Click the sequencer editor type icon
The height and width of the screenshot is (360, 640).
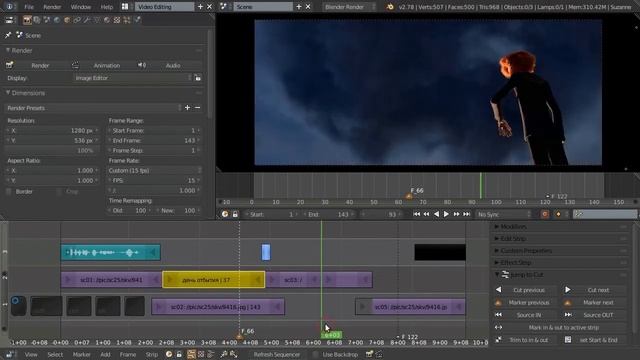click(10, 354)
